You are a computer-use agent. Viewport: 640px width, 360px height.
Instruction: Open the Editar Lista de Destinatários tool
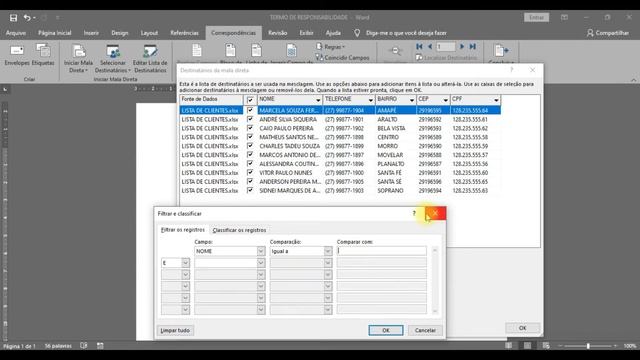[150, 59]
